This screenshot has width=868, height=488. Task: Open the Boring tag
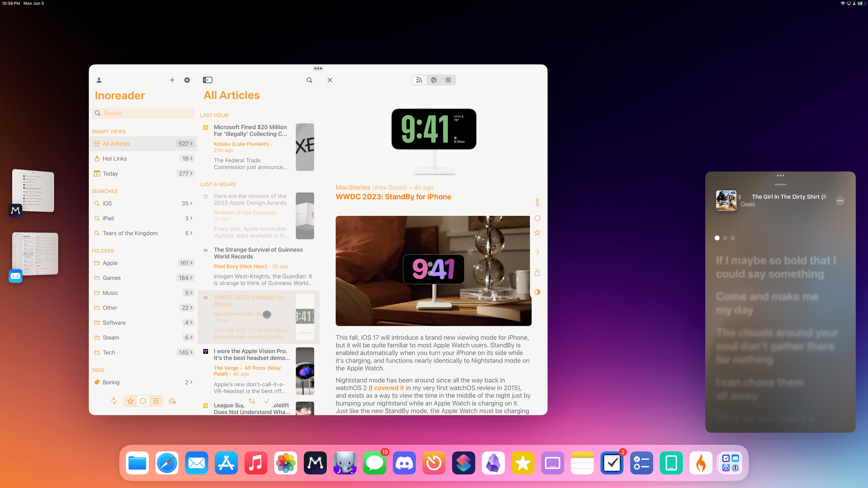coord(143,382)
